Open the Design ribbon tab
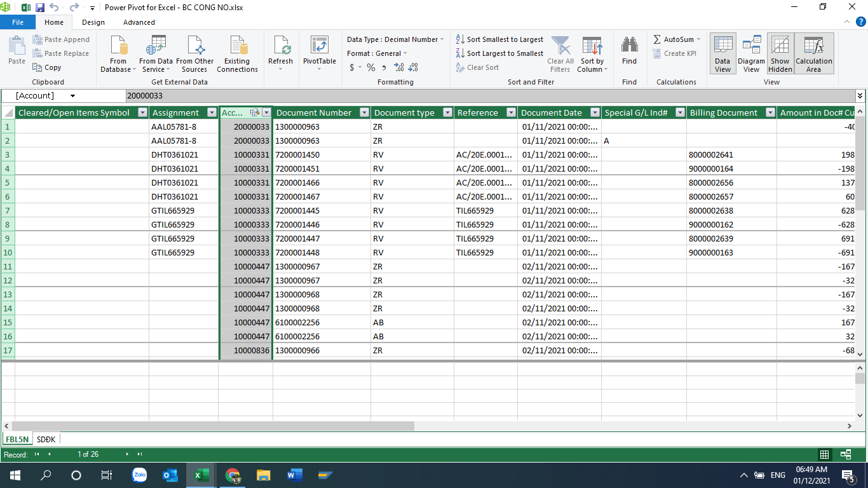 point(93,22)
